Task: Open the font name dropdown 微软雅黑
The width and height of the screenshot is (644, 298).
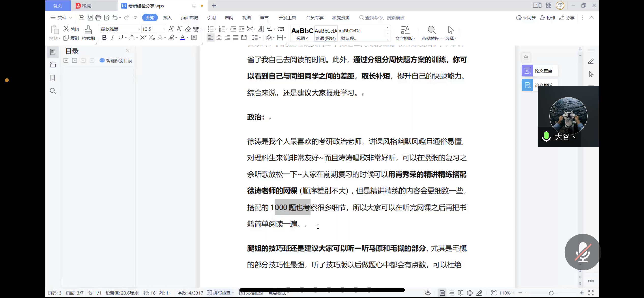Action: click(x=139, y=29)
